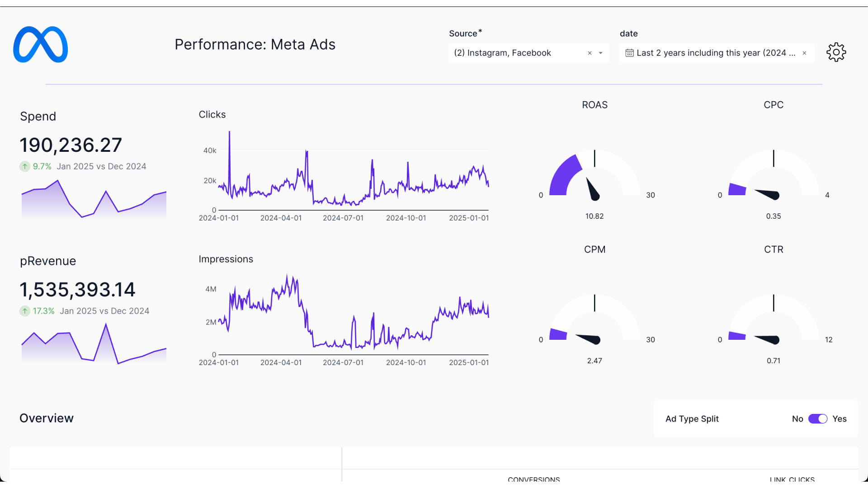Viewport: 868px width, 488px height.
Task: Click the green arrow beside 9.7%
Action: [x=24, y=166]
